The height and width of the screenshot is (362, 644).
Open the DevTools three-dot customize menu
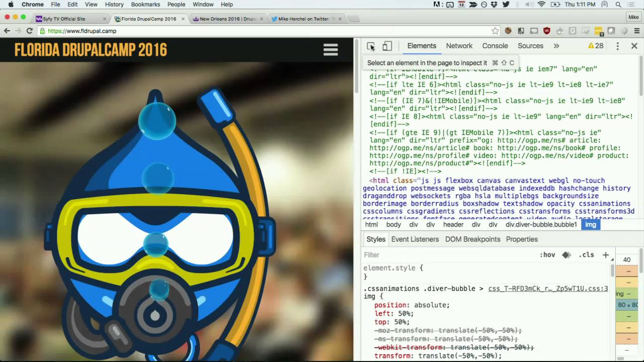[x=618, y=46]
